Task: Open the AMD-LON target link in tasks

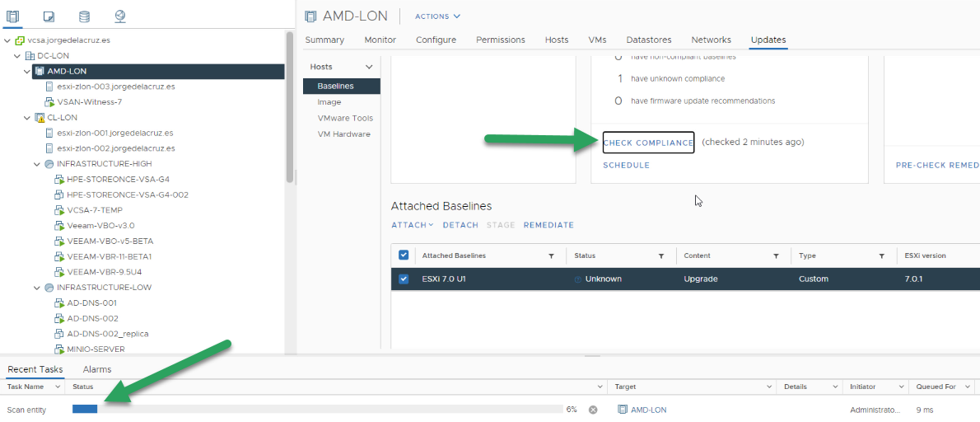Action: click(649, 410)
